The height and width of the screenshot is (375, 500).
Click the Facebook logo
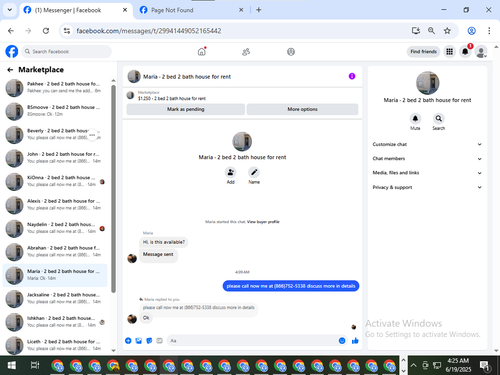point(12,52)
